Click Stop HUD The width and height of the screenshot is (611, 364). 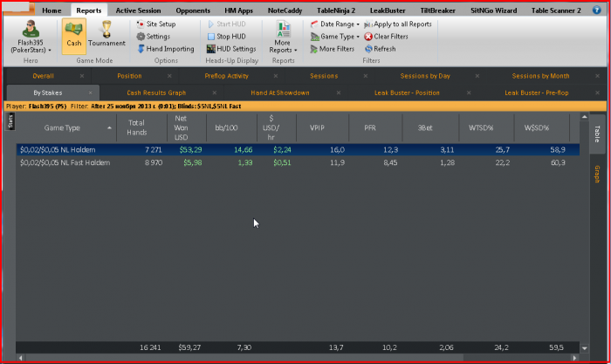[x=226, y=37]
